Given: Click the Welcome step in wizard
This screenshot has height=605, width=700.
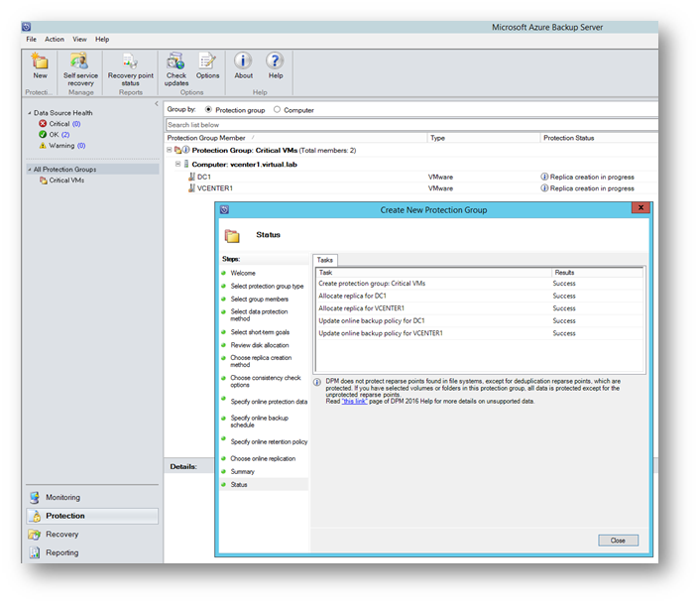Looking at the screenshot, I should pos(243,273).
